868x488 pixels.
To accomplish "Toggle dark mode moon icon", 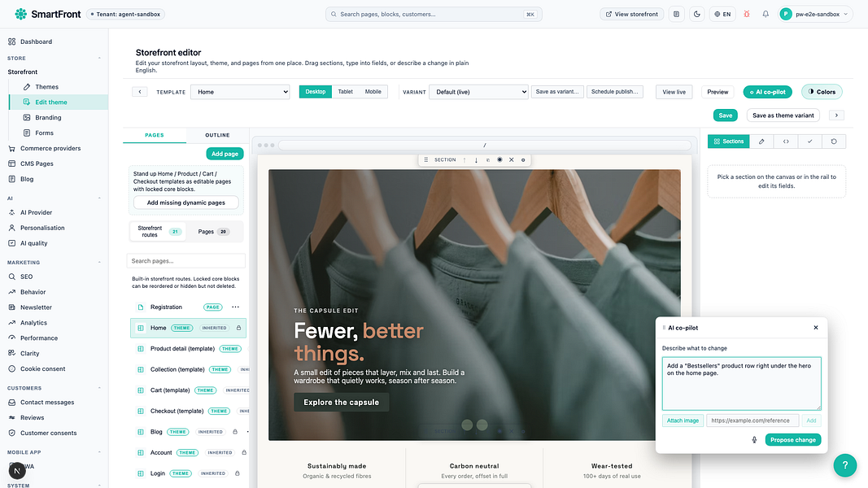I will click(697, 15).
